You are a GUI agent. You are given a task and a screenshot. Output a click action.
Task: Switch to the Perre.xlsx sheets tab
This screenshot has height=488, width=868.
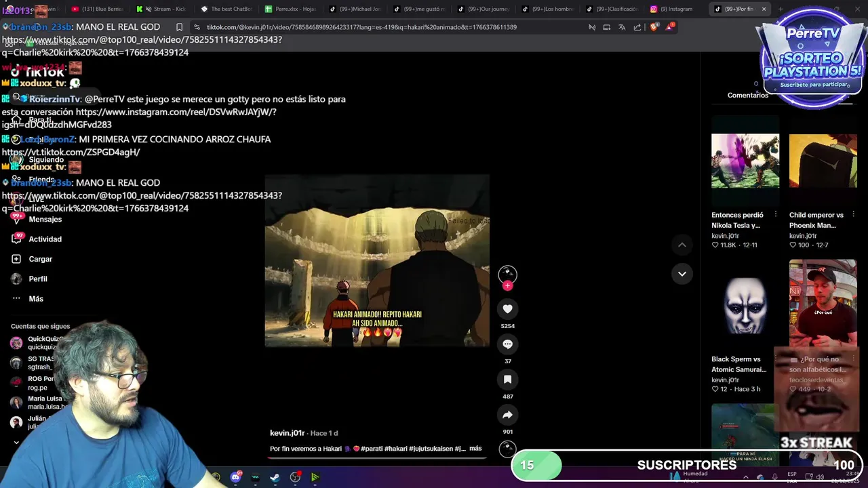point(291,9)
